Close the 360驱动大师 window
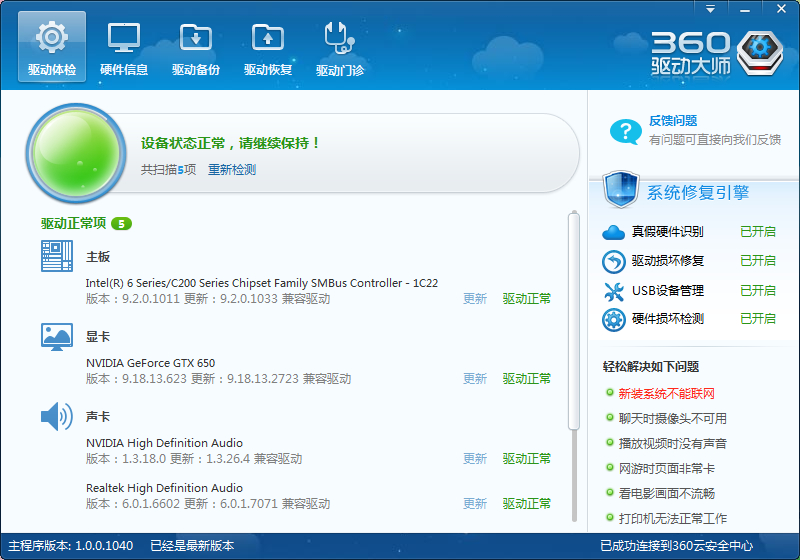 [x=781, y=9]
